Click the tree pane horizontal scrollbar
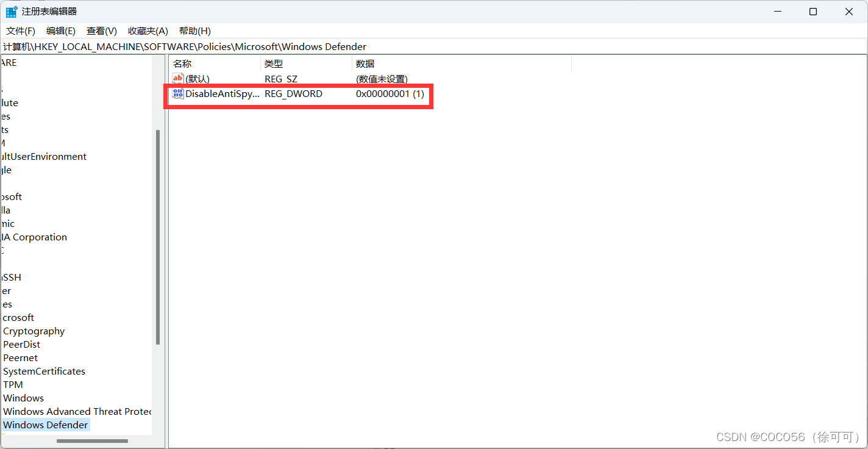This screenshot has width=868, height=449. pos(92,440)
